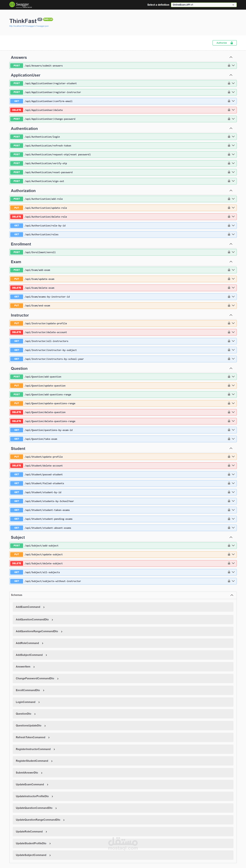
Task: Open the swagger.json link
Action: pyautogui.click(x=29, y=26)
